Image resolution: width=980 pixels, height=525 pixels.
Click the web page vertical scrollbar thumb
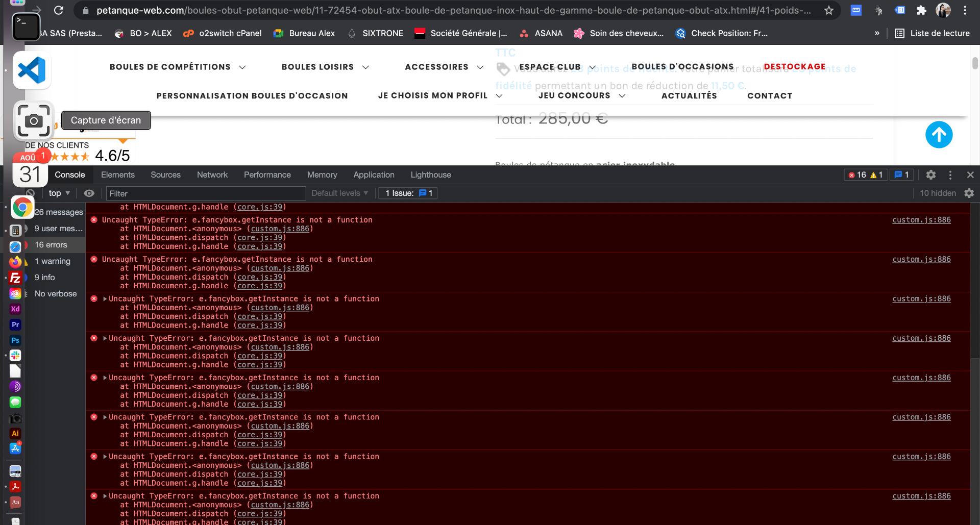[975, 63]
